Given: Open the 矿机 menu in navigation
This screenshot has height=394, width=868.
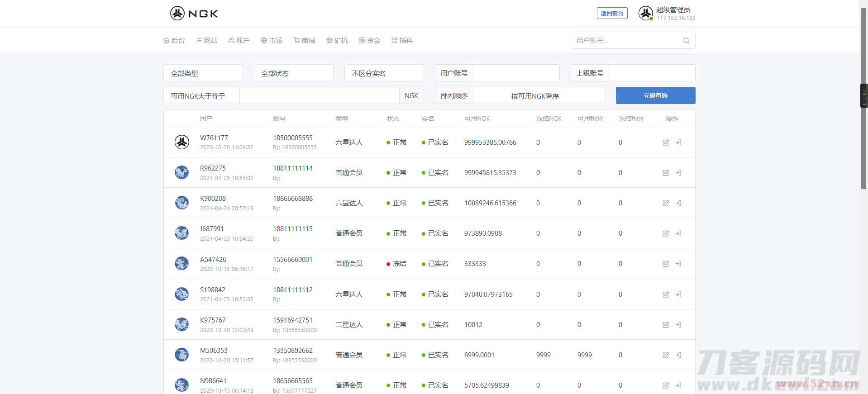Looking at the screenshot, I should (337, 41).
